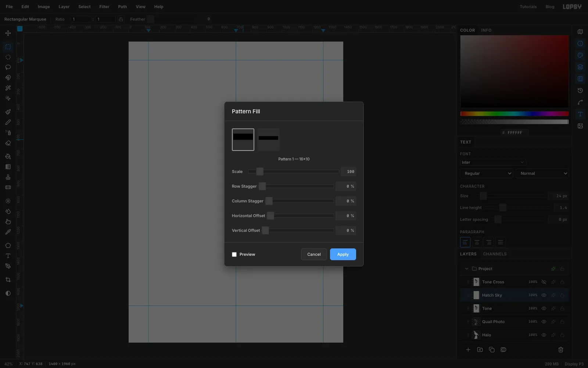Open the Normal blend mode dropdown
The height and width of the screenshot is (368, 588).
[x=542, y=173]
